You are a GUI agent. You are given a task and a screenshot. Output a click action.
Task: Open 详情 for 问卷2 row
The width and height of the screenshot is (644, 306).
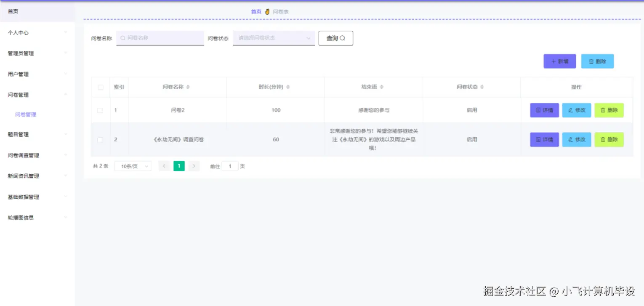point(544,110)
